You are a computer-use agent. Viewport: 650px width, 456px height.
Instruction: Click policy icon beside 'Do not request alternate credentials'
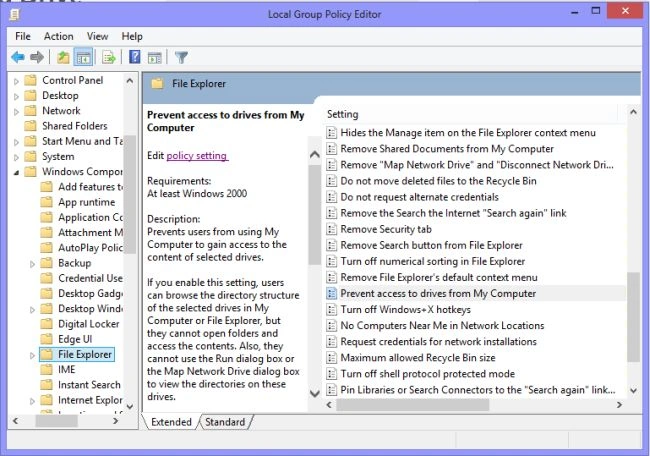coord(331,197)
